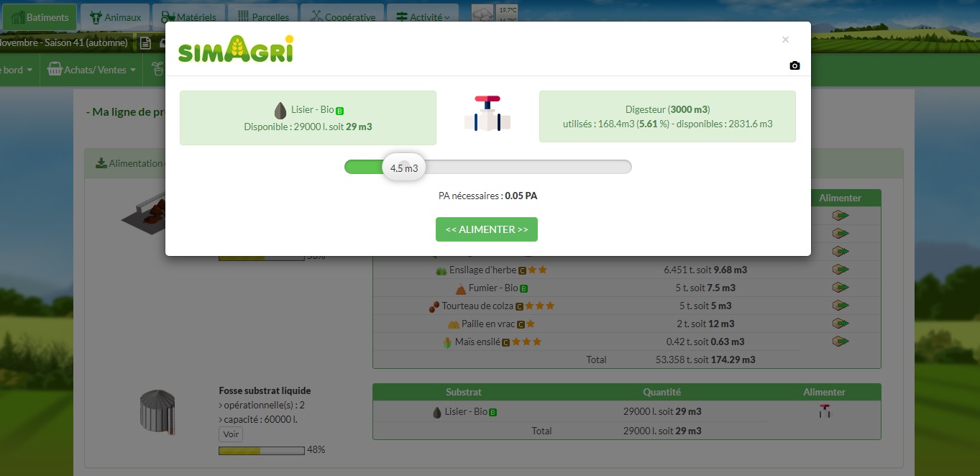Click the 4.5 m3 slider handle
The width and height of the screenshot is (980, 476).
coord(403,168)
